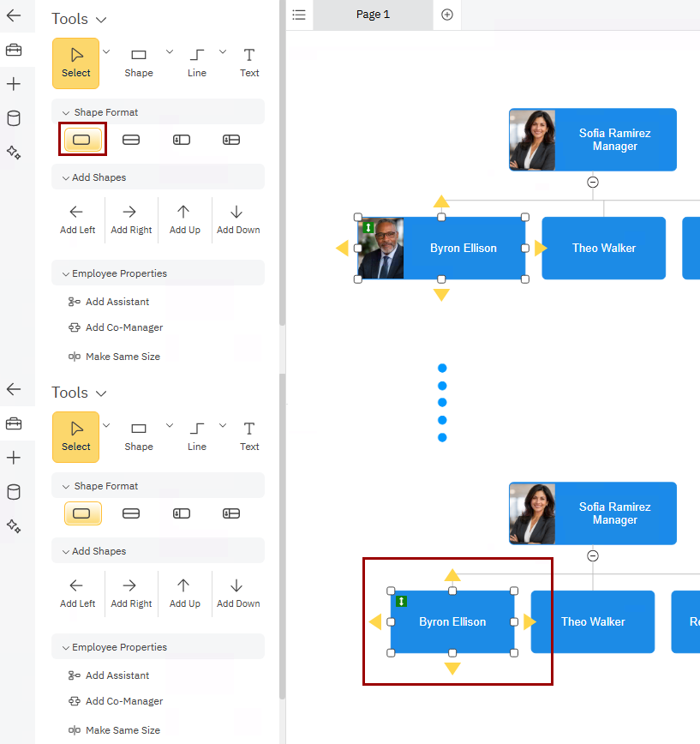Click Add Up arrow in the upper panel

point(184,219)
